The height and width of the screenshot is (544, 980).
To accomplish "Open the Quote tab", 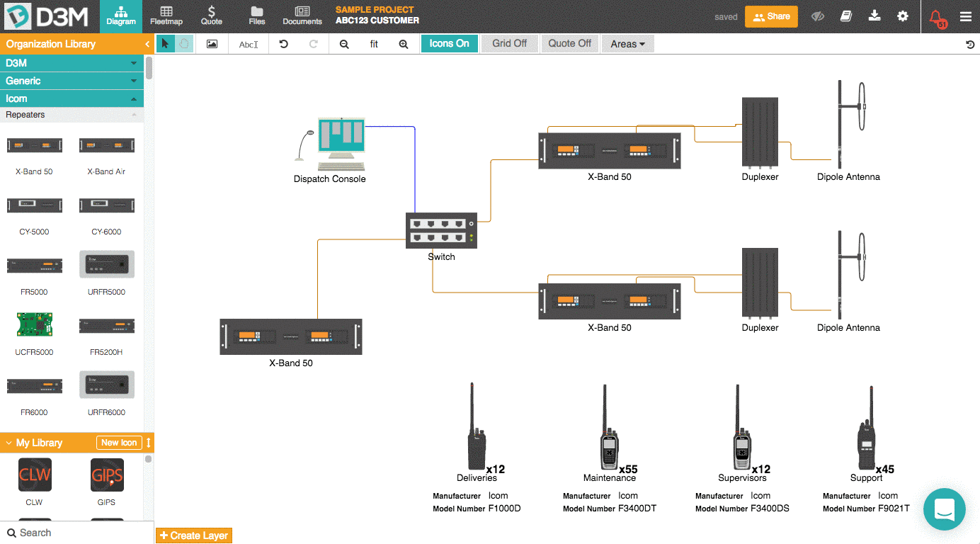I will tap(212, 16).
